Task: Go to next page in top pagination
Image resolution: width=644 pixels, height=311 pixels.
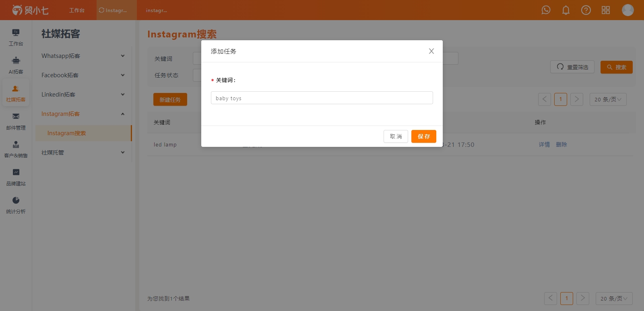Action: [577, 99]
